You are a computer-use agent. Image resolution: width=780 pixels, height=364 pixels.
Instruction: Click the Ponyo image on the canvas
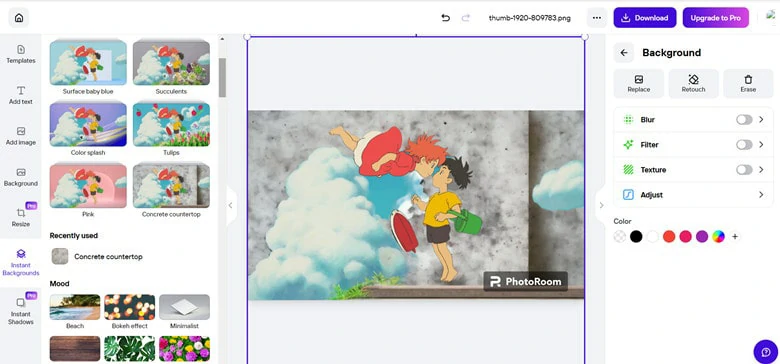point(416,205)
